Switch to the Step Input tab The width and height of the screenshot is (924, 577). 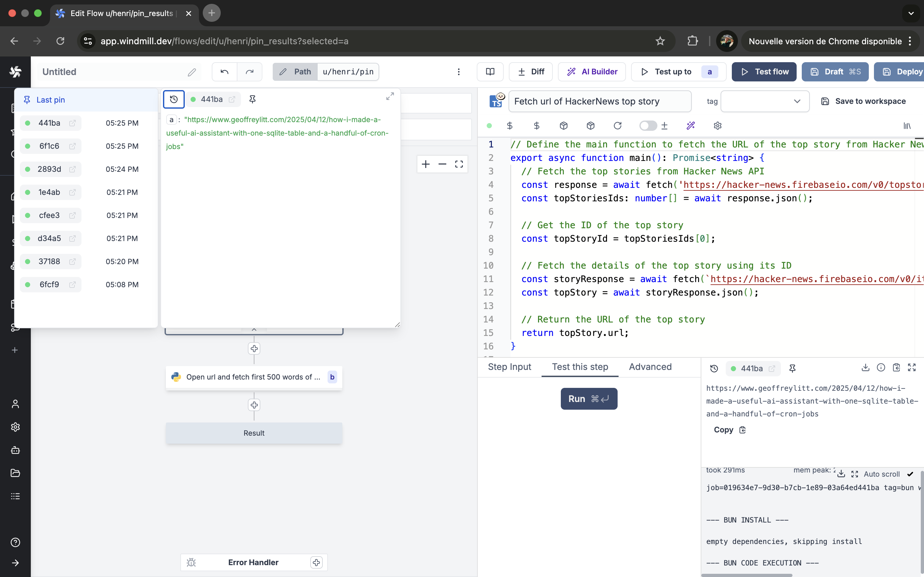(x=509, y=367)
